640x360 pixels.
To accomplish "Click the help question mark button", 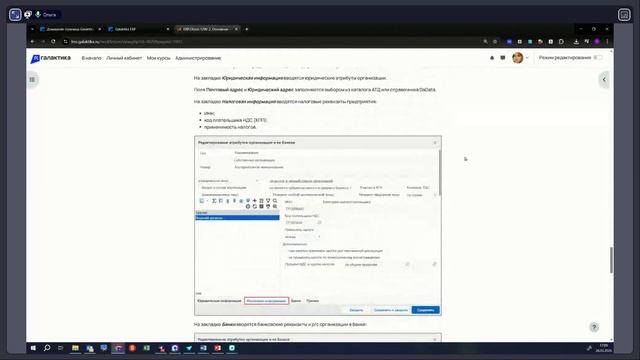I will [x=594, y=327].
